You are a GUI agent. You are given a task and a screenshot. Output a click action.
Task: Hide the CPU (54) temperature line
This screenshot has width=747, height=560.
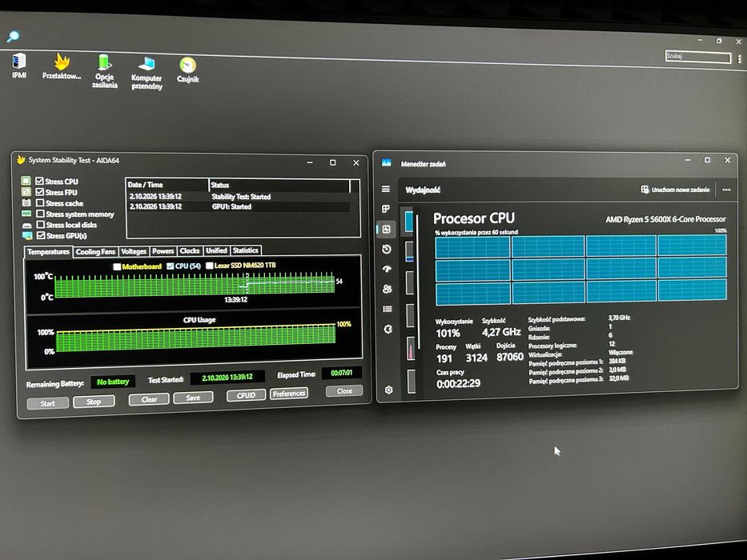click(170, 266)
